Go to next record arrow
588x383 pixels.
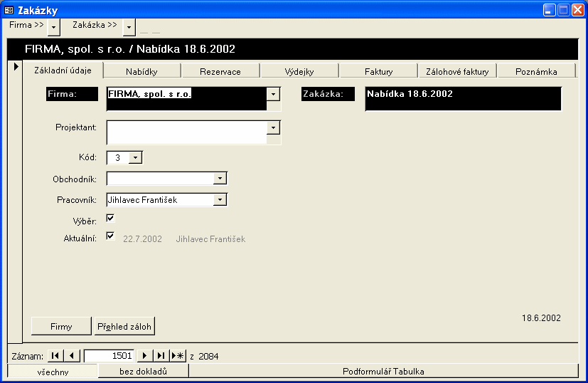[144, 355]
